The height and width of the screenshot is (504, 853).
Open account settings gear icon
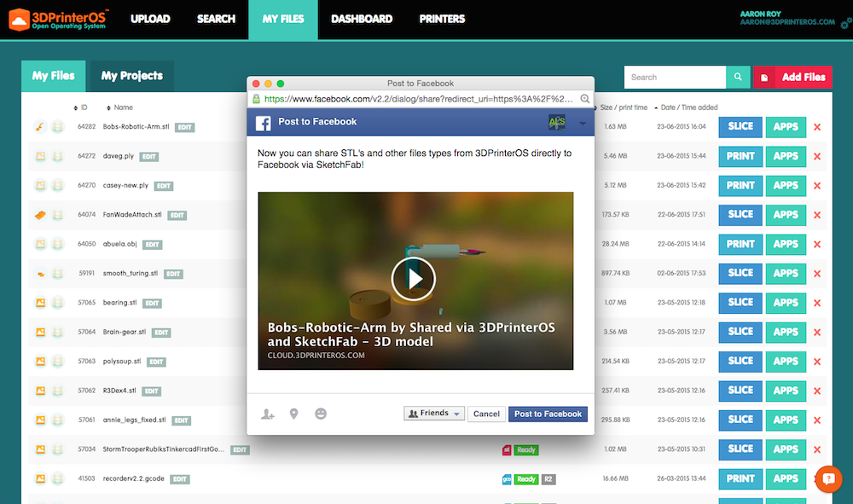click(846, 23)
